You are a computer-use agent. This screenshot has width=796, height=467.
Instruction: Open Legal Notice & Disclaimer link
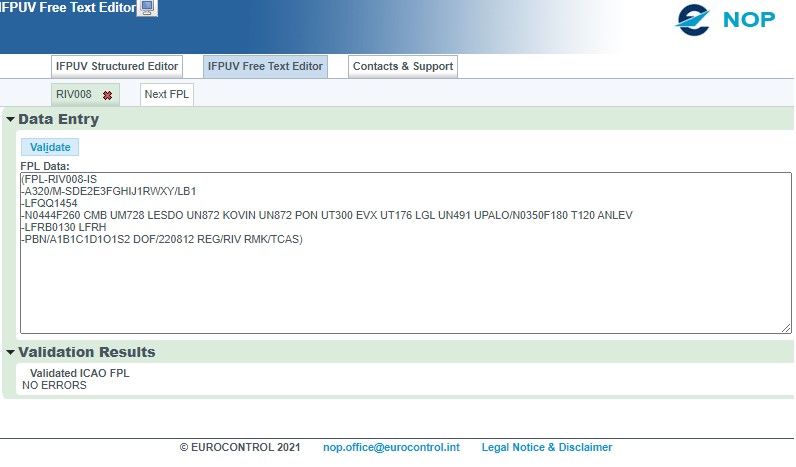pyautogui.click(x=547, y=447)
